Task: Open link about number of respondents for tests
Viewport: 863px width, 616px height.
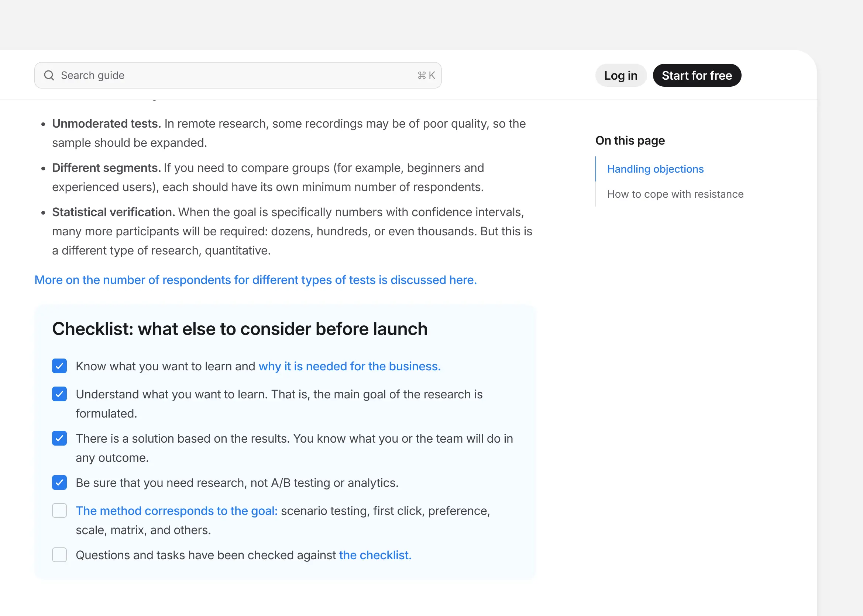Action: click(x=255, y=280)
